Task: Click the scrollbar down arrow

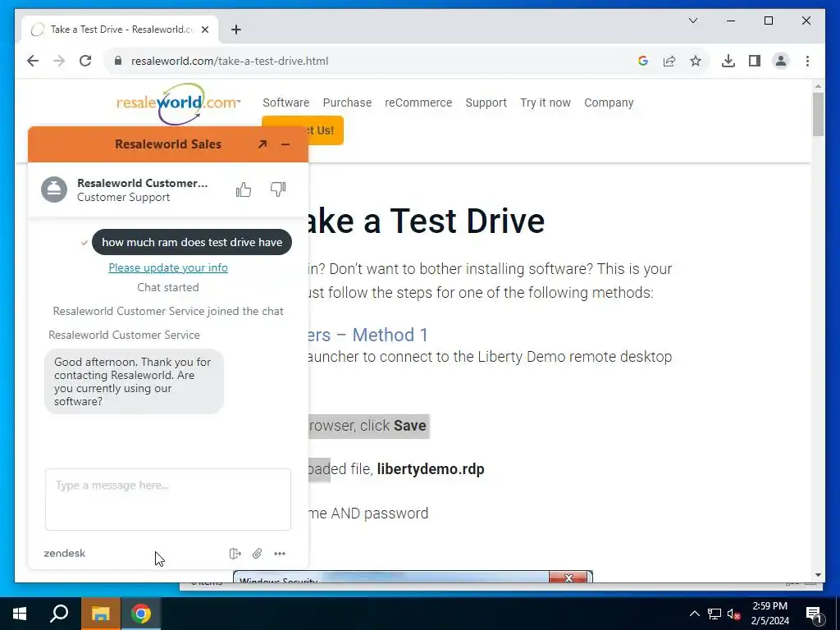Action: [818, 575]
